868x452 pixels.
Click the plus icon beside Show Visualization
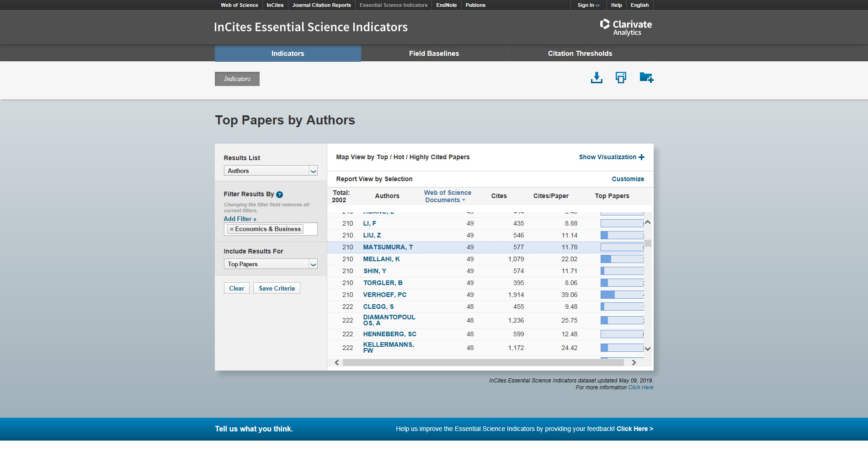coord(642,157)
